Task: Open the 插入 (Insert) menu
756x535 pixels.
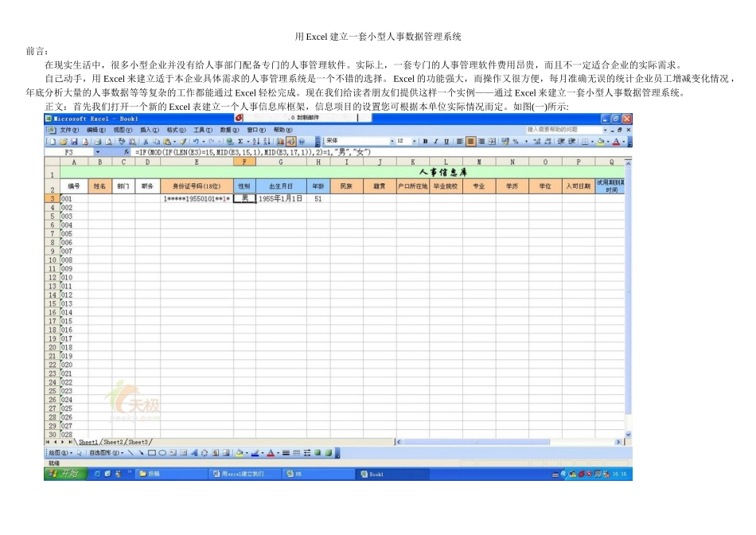Action: (150, 130)
